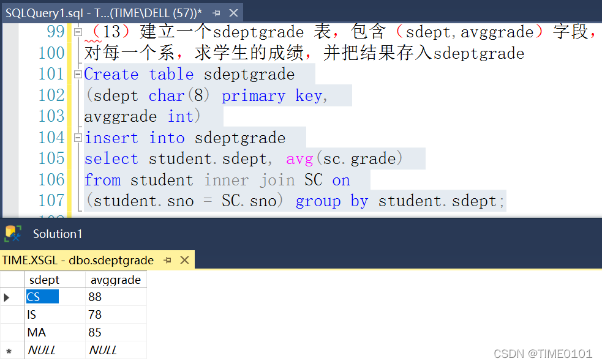Click the NULL cell under sdept
This screenshot has height=364, width=602.
click(x=55, y=350)
